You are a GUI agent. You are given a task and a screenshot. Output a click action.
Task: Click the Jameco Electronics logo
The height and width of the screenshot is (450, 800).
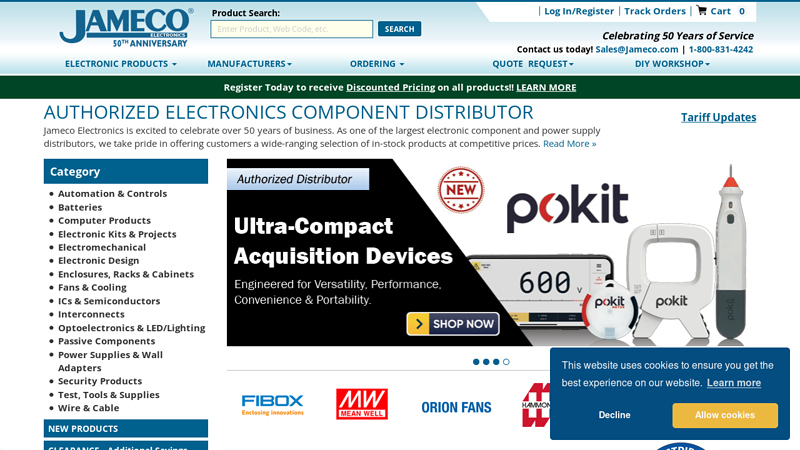[126, 28]
